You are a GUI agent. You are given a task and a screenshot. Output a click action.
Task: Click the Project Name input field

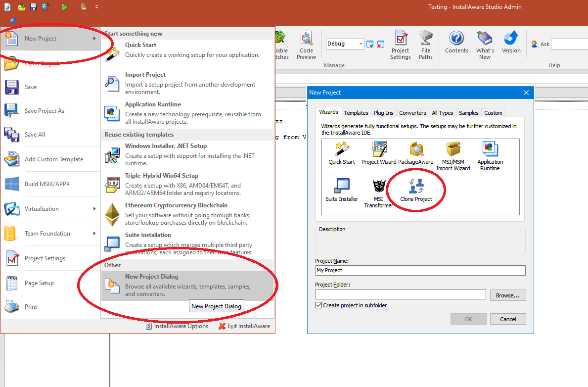pyautogui.click(x=420, y=270)
